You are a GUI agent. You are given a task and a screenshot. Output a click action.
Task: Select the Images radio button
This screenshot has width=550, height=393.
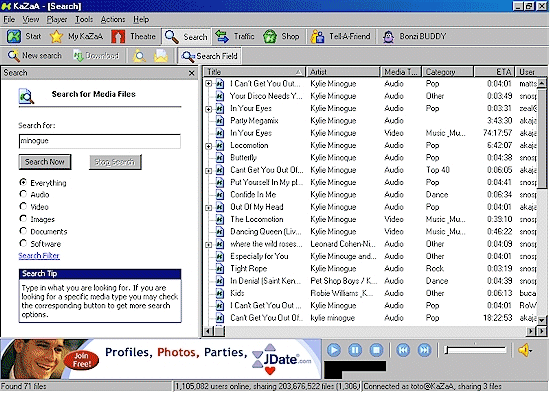click(23, 219)
